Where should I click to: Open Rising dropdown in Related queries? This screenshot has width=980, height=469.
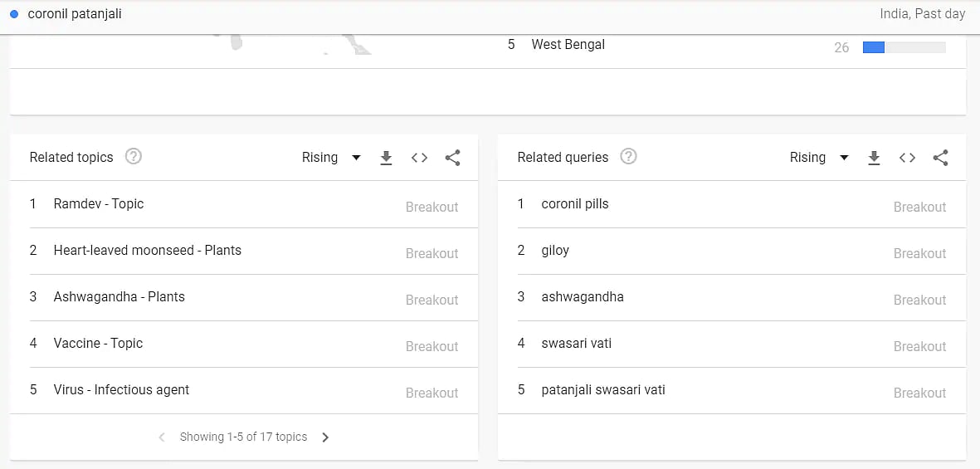819,158
